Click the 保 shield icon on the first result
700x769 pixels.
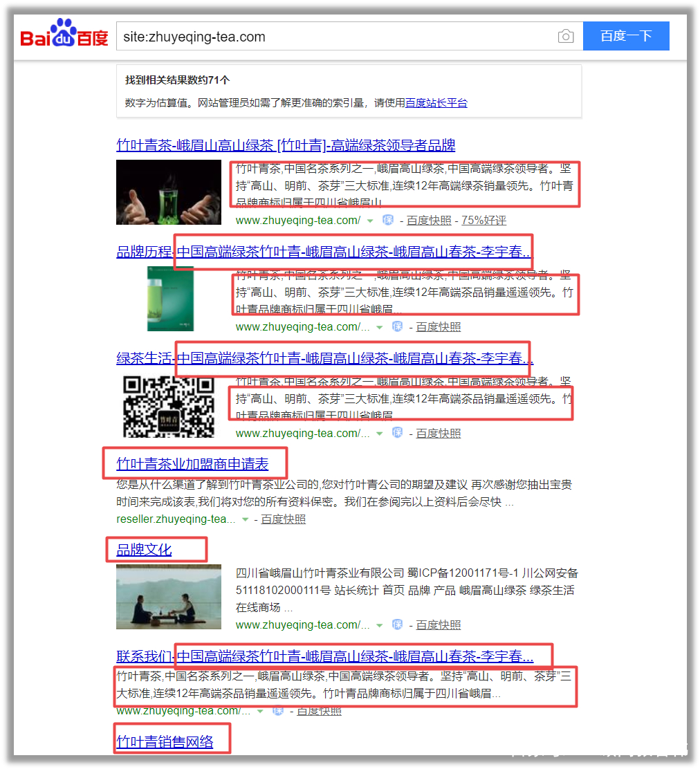389,219
